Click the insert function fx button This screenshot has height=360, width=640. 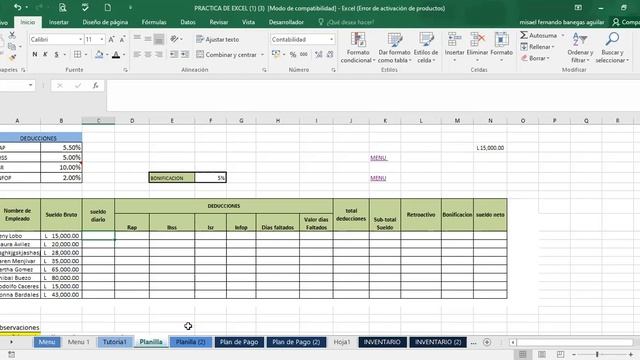coord(96,85)
